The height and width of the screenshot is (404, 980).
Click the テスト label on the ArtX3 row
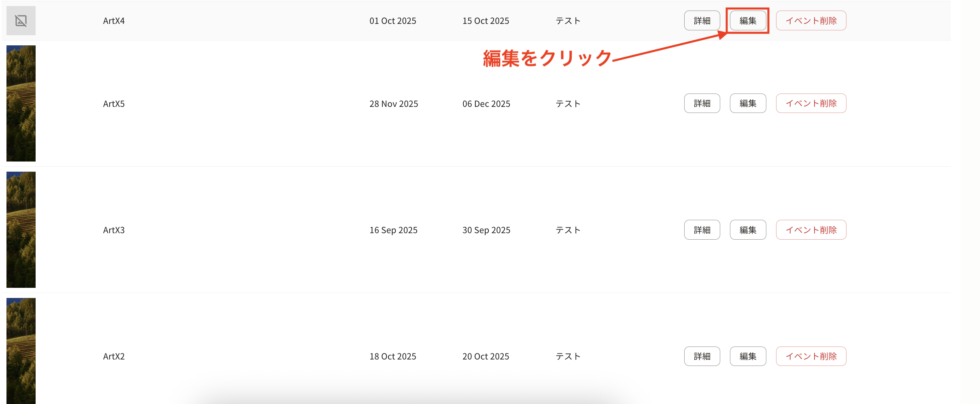point(568,230)
